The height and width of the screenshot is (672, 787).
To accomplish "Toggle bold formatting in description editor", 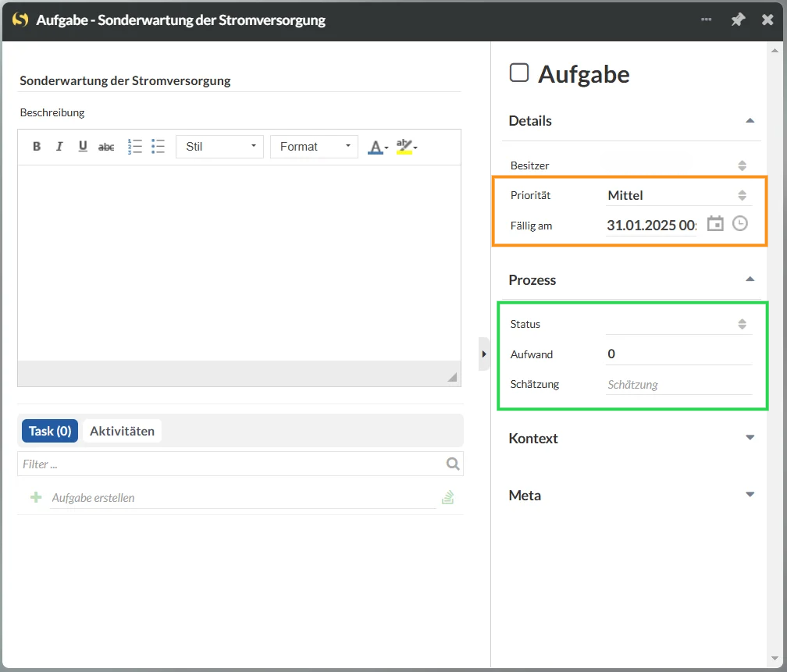I will pos(37,147).
